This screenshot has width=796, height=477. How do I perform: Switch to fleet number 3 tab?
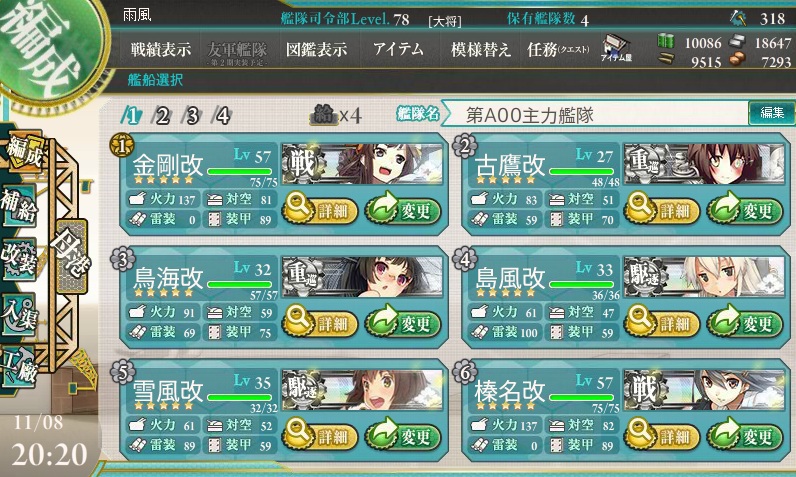(x=192, y=116)
